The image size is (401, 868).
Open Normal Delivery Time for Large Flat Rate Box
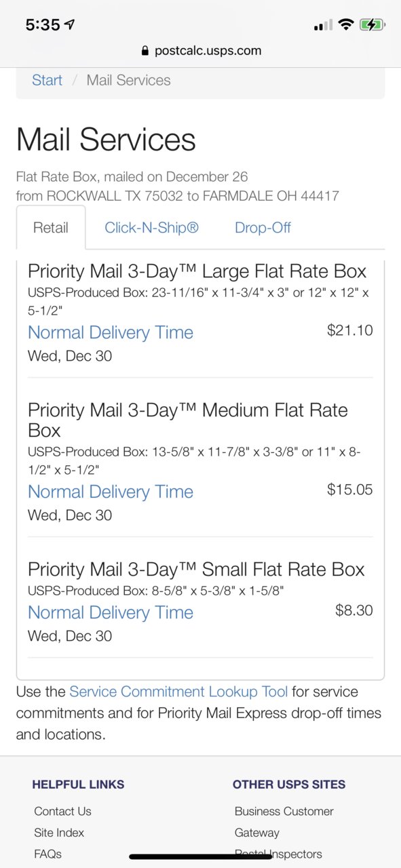[111, 332]
